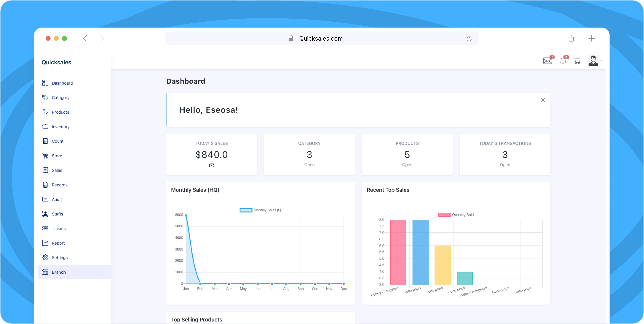Image resolution: width=644 pixels, height=324 pixels.
Task: Select Branch in the sidebar
Action: click(59, 272)
